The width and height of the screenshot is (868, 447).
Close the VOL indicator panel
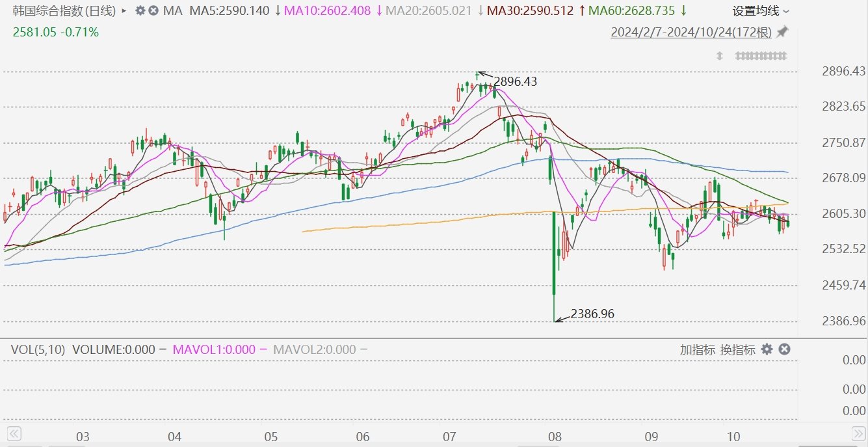point(785,349)
